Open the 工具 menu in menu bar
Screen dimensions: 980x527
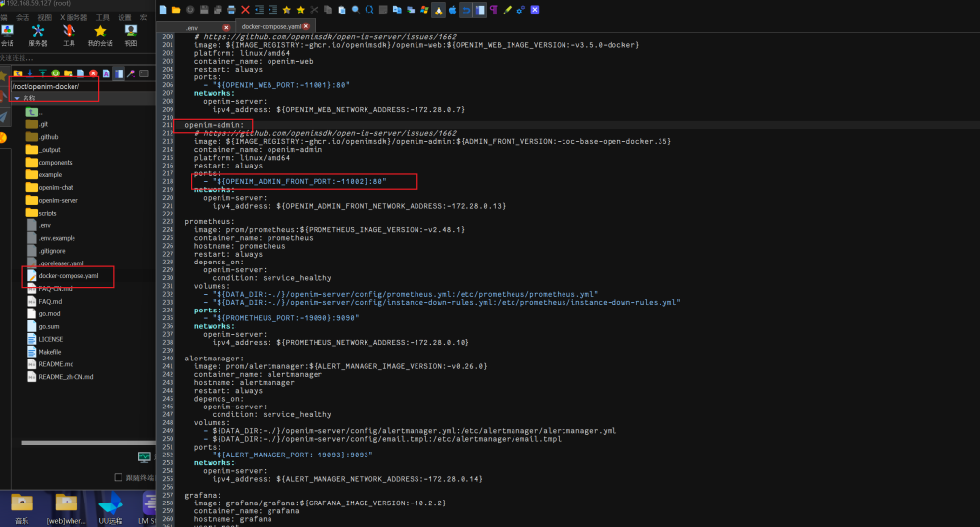tap(102, 17)
